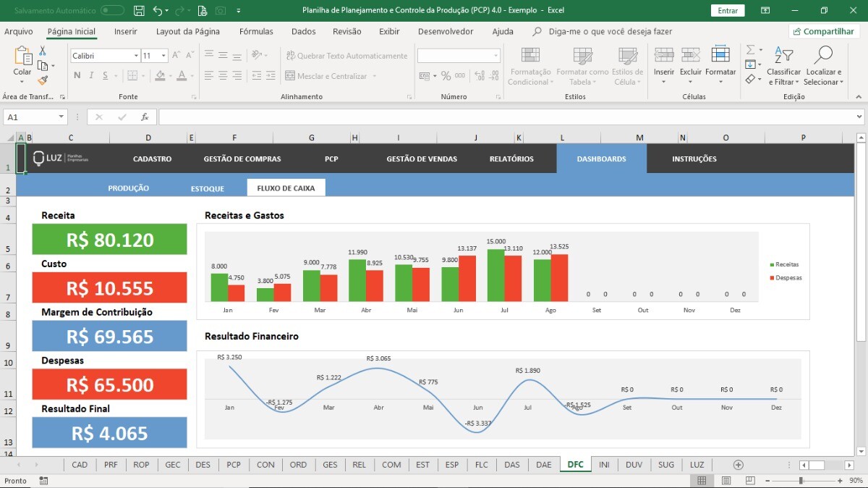Toggle the Salvamento Automático switch
The width and height of the screenshot is (868, 488).
[112, 11]
